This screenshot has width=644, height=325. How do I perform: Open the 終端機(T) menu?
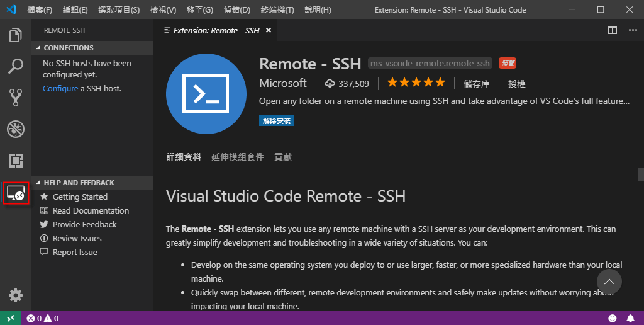coord(277,10)
